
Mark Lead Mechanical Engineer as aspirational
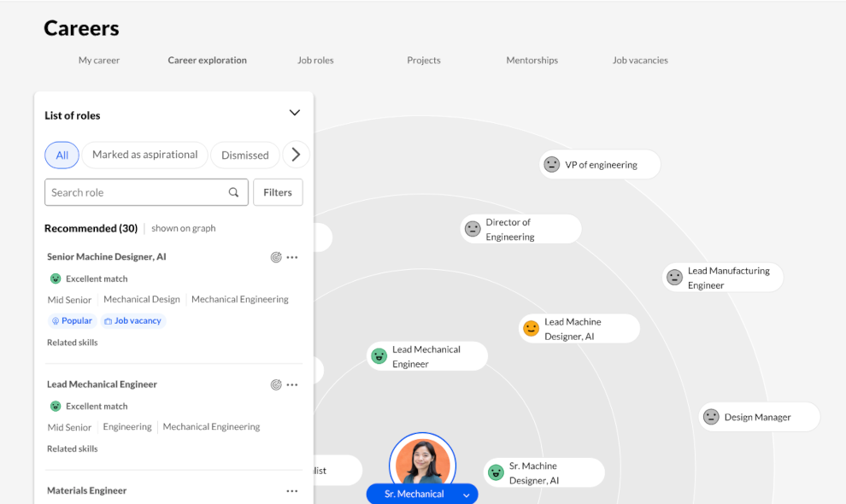tap(276, 384)
